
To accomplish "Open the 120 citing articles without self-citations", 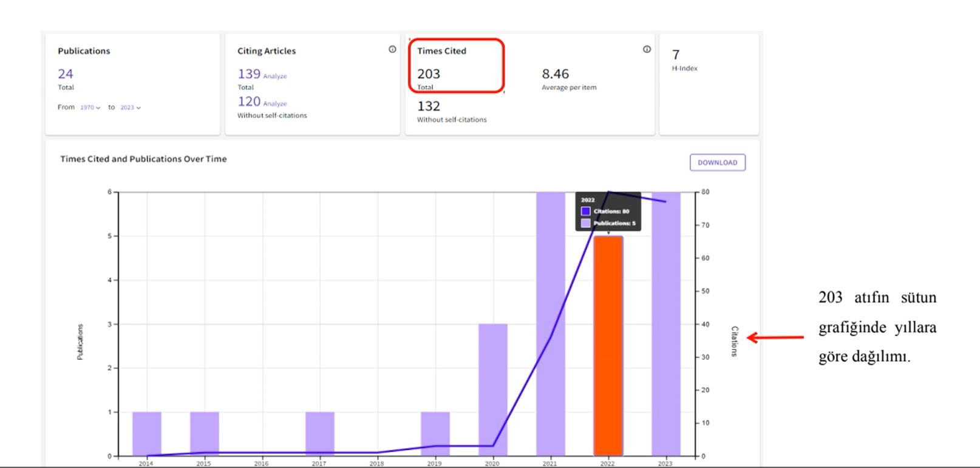I will coord(249,102).
